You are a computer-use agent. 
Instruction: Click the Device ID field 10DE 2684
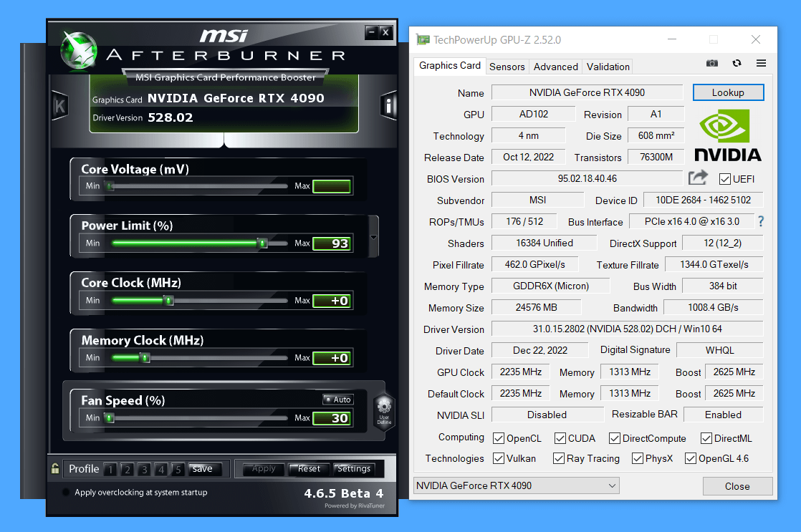[x=703, y=200]
